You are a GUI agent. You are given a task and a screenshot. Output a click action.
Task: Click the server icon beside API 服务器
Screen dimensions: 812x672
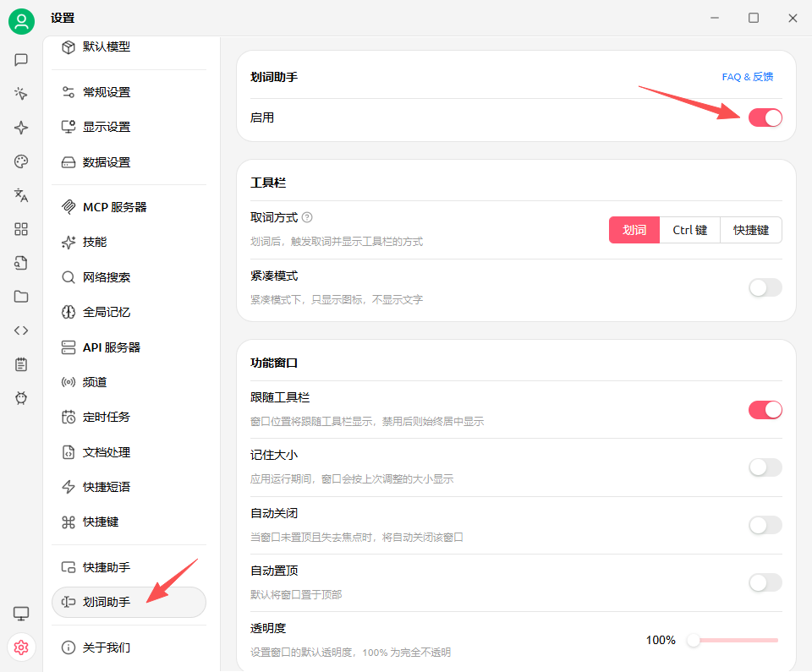(69, 347)
